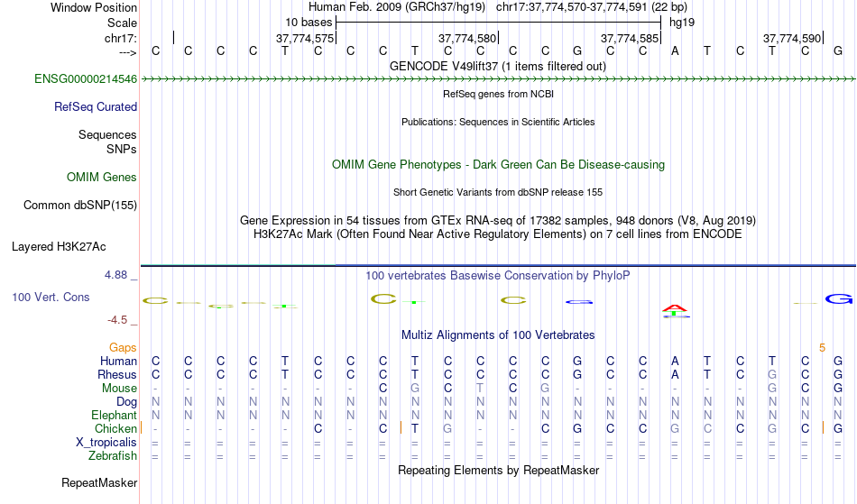Click the Gaps row label

coord(123,348)
